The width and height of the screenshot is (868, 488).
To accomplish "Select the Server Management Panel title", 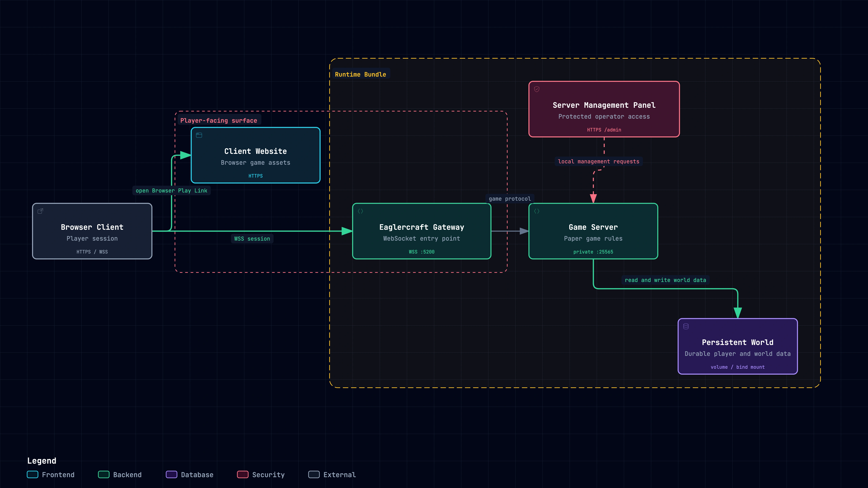I will coord(604,105).
